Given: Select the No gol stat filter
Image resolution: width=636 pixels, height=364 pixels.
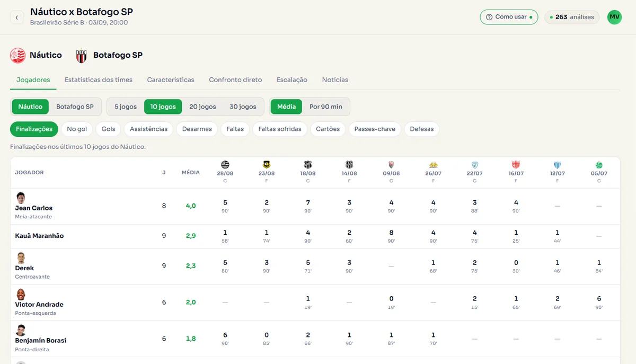Looking at the screenshot, I should point(77,129).
